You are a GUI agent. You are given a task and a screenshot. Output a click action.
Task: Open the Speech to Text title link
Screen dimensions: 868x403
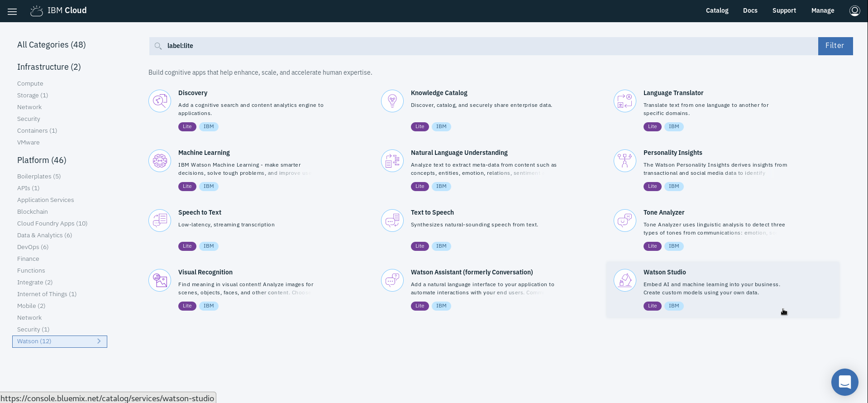click(x=200, y=212)
